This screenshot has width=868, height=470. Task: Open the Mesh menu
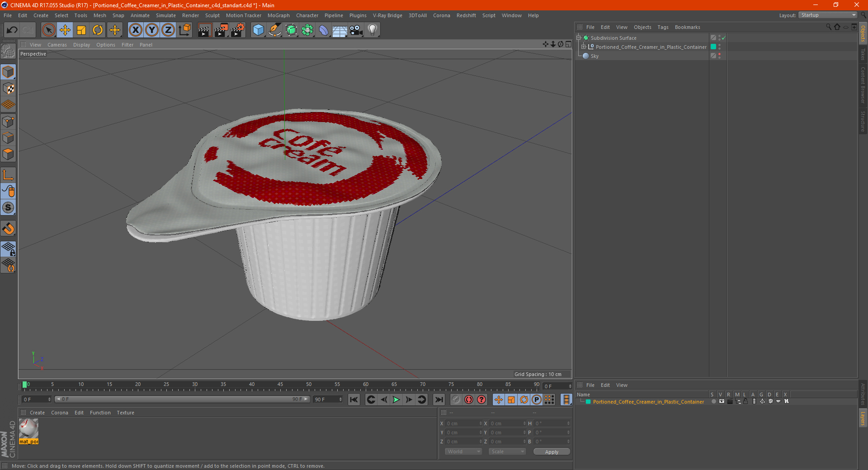(99, 15)
